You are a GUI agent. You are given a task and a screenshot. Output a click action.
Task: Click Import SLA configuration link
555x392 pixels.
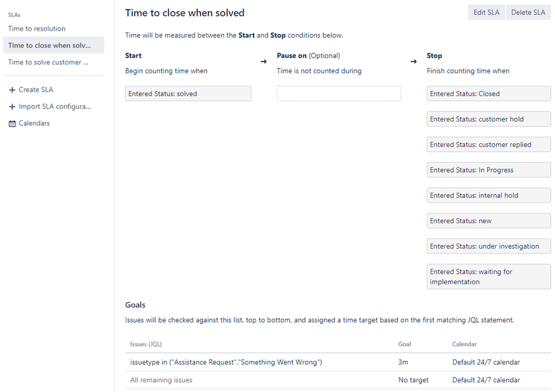(x=55, y=107)
